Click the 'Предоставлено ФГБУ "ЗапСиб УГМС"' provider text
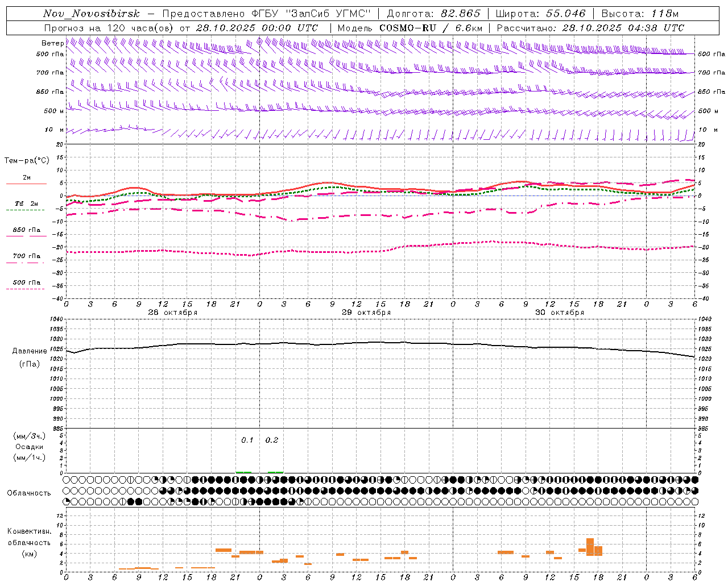 pos(266,14)
